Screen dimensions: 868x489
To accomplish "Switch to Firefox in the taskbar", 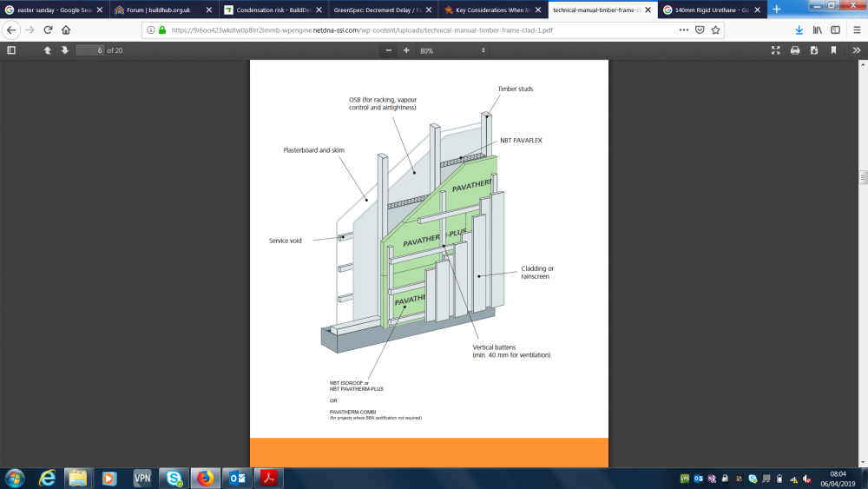I will point(206,478).
